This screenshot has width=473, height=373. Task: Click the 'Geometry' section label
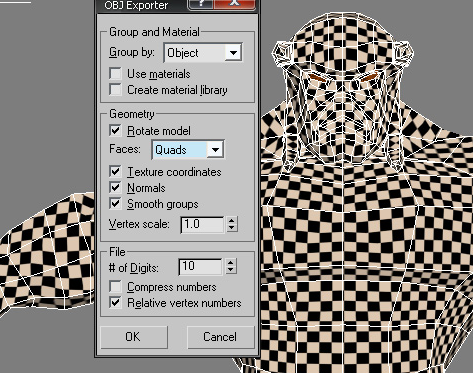pos(132,114)
